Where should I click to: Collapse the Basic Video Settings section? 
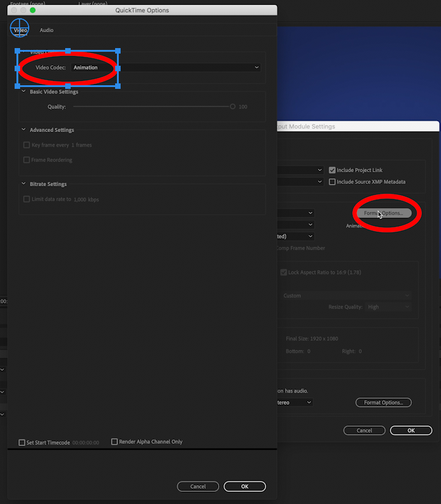[24, 92]
